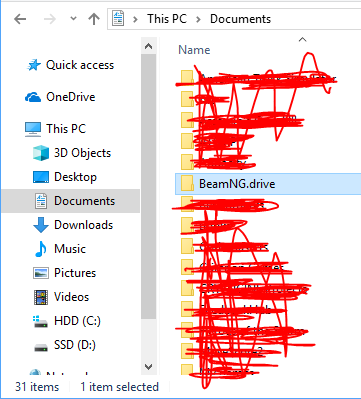Click the Pictures icon in sidebar
Viewport: 361px width, 399px height.
tap(41, 273)
